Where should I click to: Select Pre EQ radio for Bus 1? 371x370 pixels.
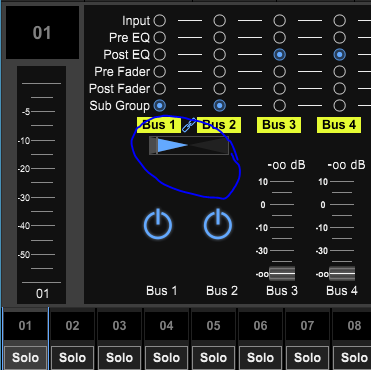160,38
